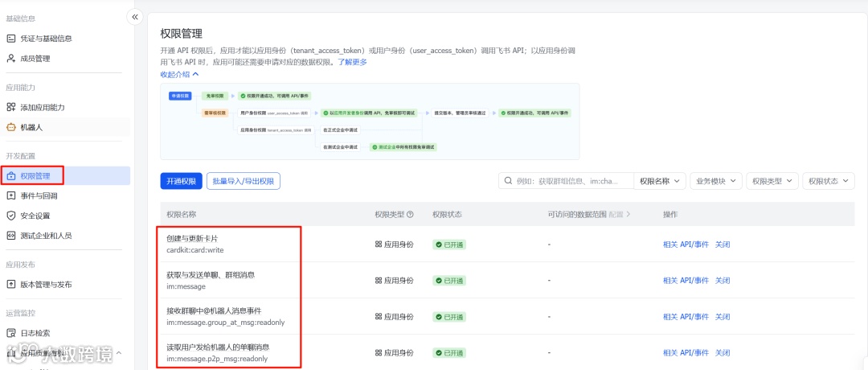The width and height of the screenshot is (868, 370).
Task: Click the 开通权限 button
Action: [181, 181]
